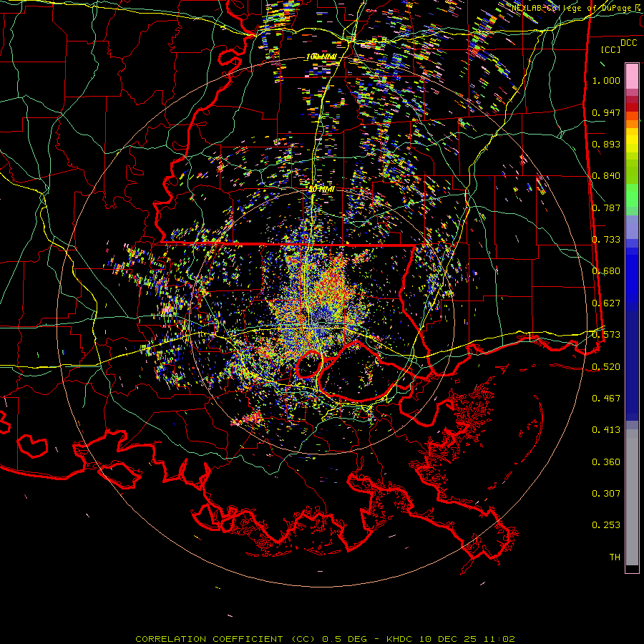Select the 1.000 value on the color scale
The height and width of the screenshot is (644, 644).
tap(606, 80)
